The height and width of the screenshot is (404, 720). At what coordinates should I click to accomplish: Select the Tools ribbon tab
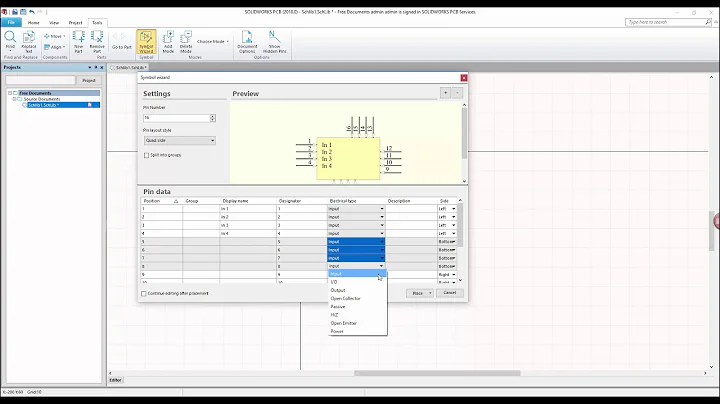tap(97, 22)
